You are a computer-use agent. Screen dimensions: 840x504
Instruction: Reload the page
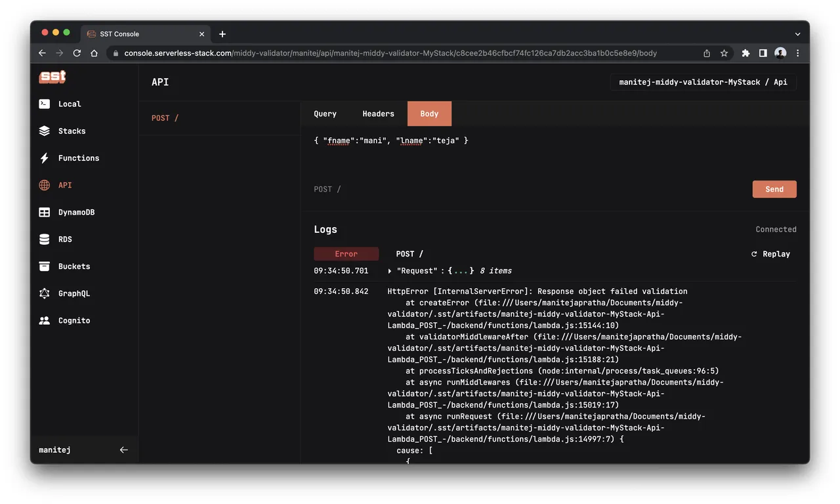pyautogui.click(x=77, y=53)
